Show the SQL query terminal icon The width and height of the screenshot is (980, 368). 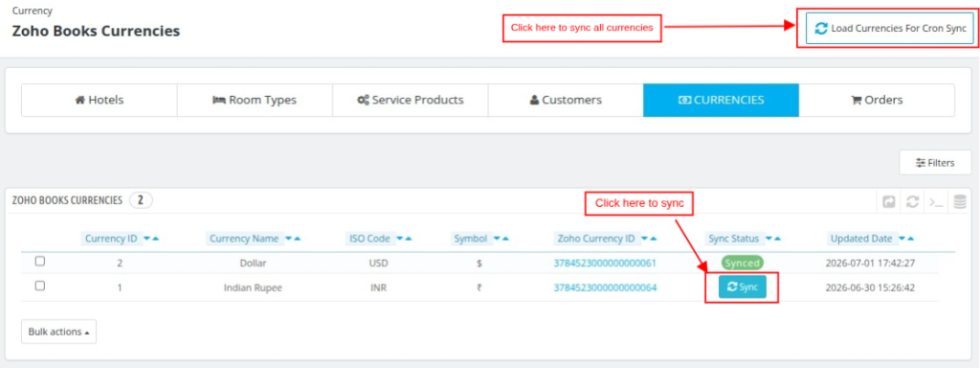coord(936,202)
